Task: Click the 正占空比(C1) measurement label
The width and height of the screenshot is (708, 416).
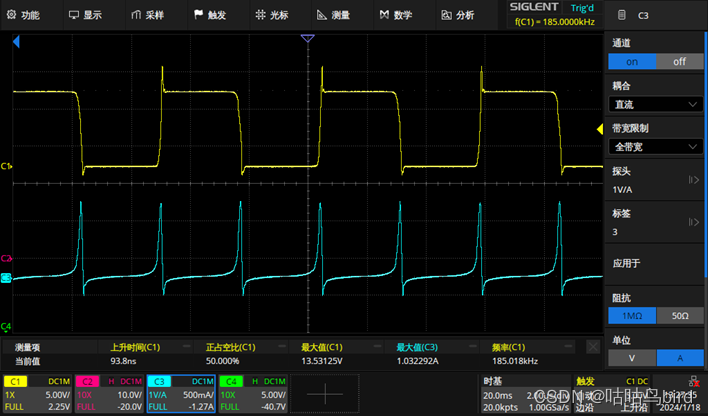Action: [x=231, y=347]
